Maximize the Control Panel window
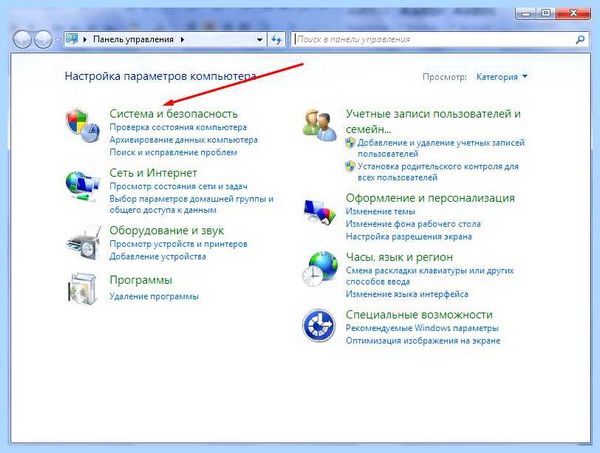The height and width of the screenshot is (453, 600). pos(546,13)
